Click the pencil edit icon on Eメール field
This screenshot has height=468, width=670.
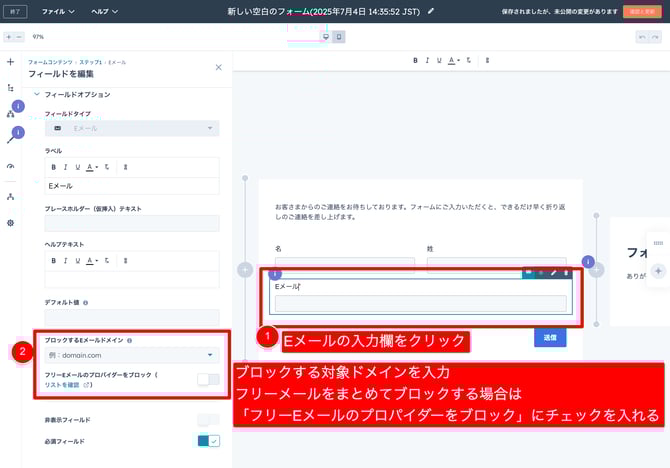pyautogui.click(x=553, y=272)
